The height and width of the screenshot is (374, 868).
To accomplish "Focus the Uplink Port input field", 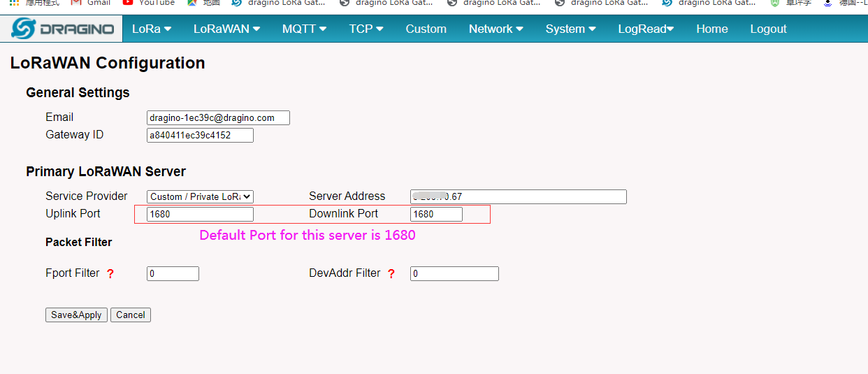I will tap(200, 215).
